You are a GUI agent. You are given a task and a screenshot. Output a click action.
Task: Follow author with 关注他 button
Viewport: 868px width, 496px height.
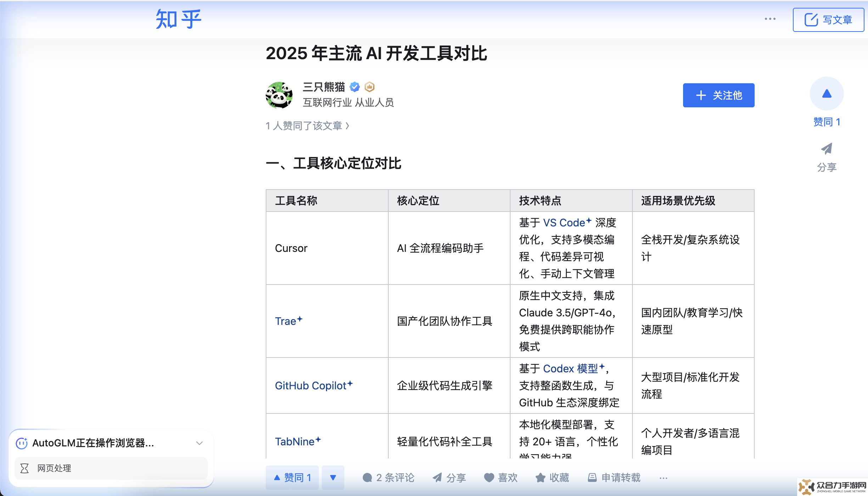pyautogui.click(x=718, y=95)
